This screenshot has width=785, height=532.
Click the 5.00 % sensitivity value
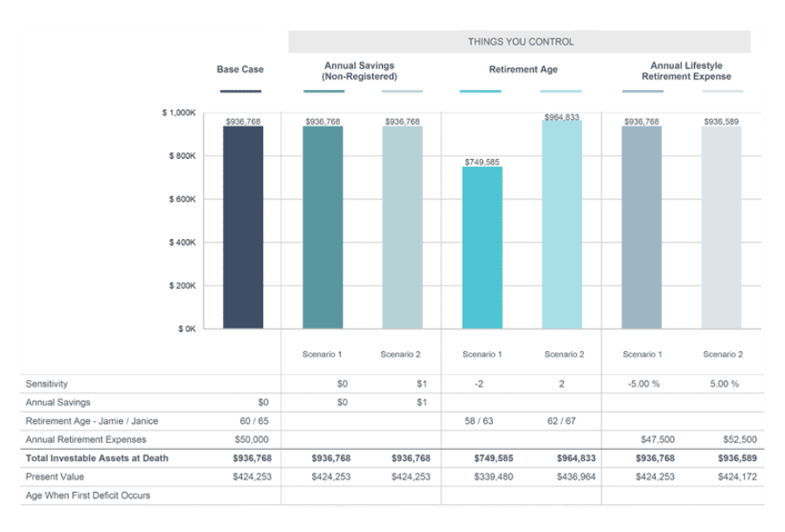point(723,383)
